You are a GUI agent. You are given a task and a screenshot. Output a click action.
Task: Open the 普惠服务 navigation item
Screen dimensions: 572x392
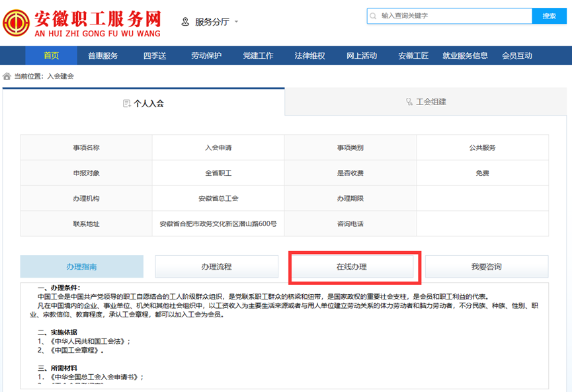[103, 56]
